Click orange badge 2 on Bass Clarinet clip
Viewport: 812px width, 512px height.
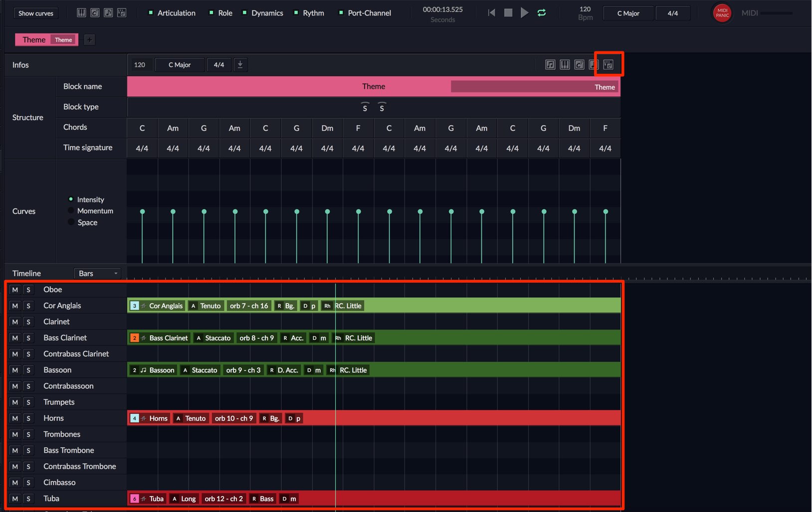pos(134,338)
